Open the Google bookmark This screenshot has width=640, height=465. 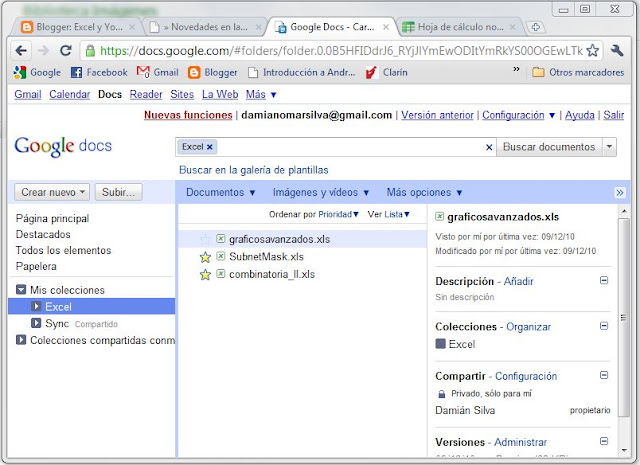37,73
